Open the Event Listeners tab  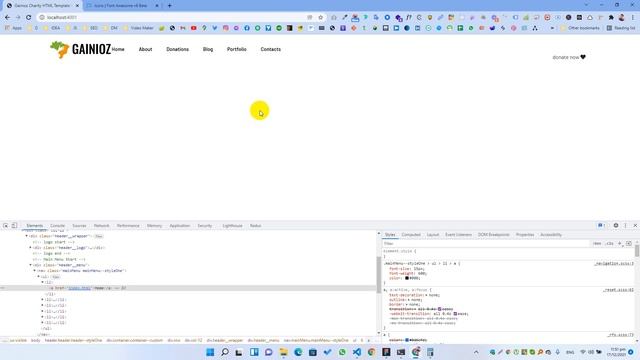click(x=458, y=235)
